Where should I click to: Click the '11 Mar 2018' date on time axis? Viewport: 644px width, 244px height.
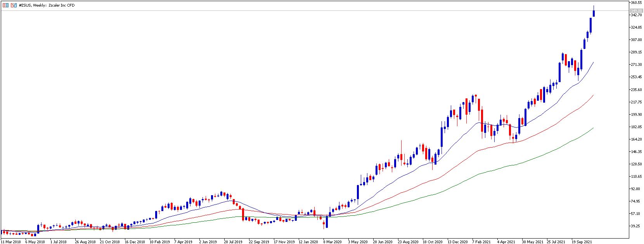point(11,242)
